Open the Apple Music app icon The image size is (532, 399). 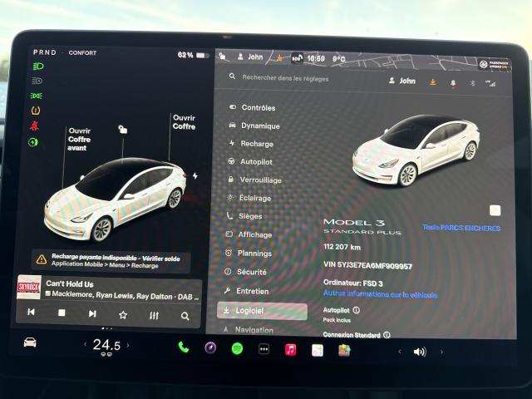(290, 350)
